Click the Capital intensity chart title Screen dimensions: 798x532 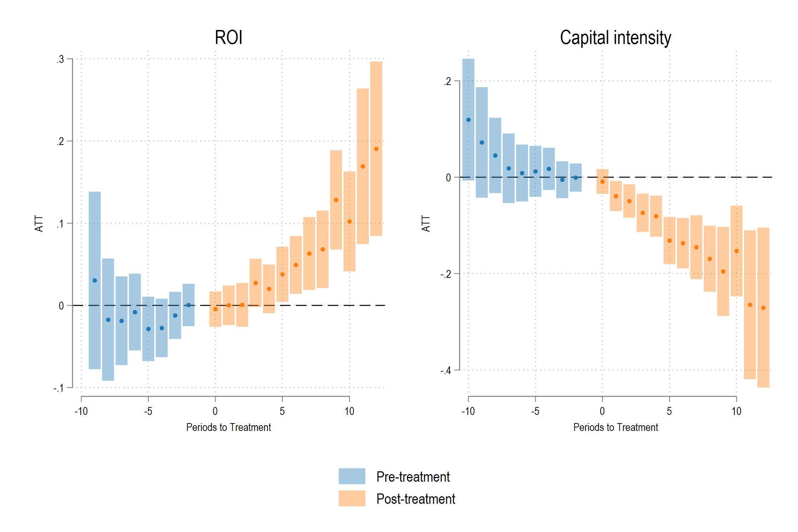coord(615,37)
